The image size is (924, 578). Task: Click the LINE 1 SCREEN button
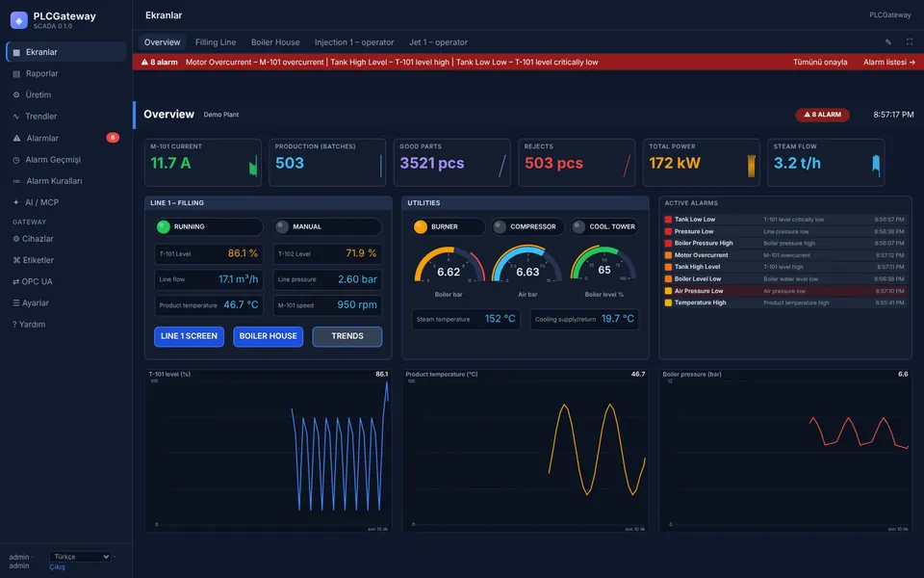(190, 336)
